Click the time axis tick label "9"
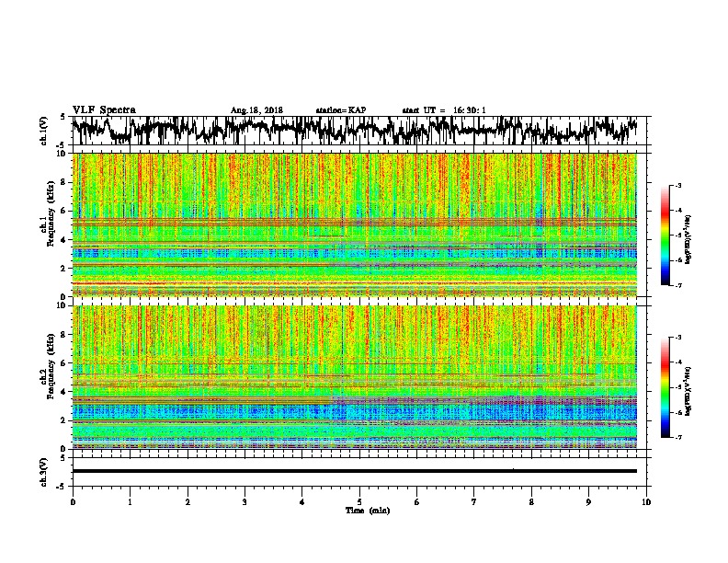Image resolution: width=728 pixels, height=563 pixels. click(588, 502)
